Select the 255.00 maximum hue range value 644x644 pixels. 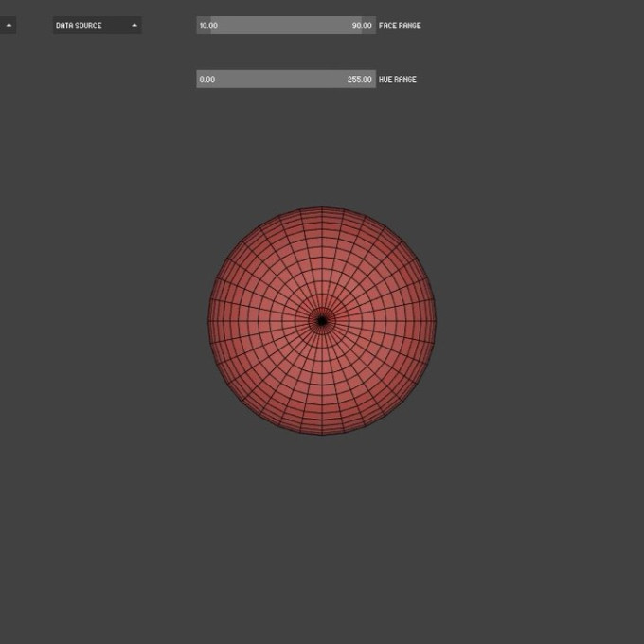click(x=359, y=80)
